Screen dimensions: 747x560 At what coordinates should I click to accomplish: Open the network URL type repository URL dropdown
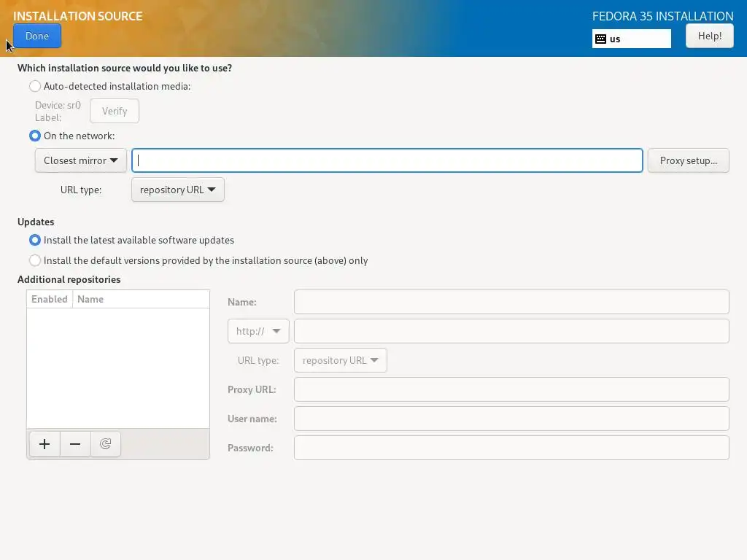pos(178,190)
